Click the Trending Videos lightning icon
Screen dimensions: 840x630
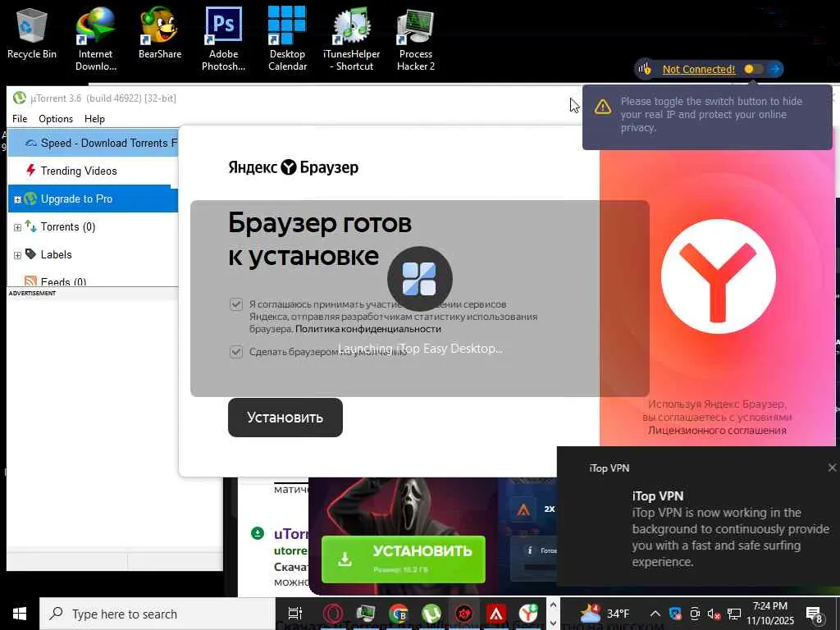(x=30, y=171)
